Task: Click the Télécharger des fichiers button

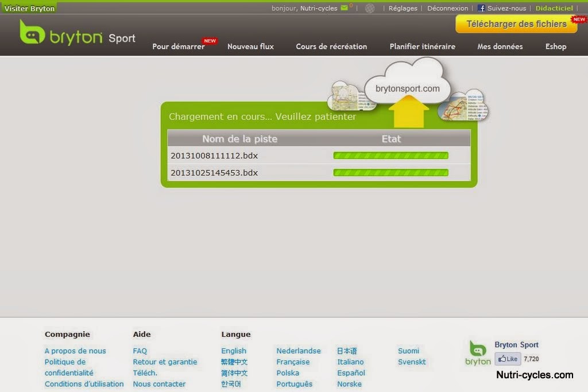Action: 516,24
